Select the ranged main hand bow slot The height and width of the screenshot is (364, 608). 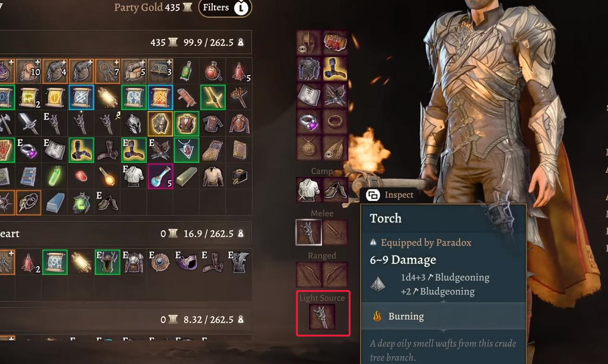pyautogui.click(x=309, y=274)
